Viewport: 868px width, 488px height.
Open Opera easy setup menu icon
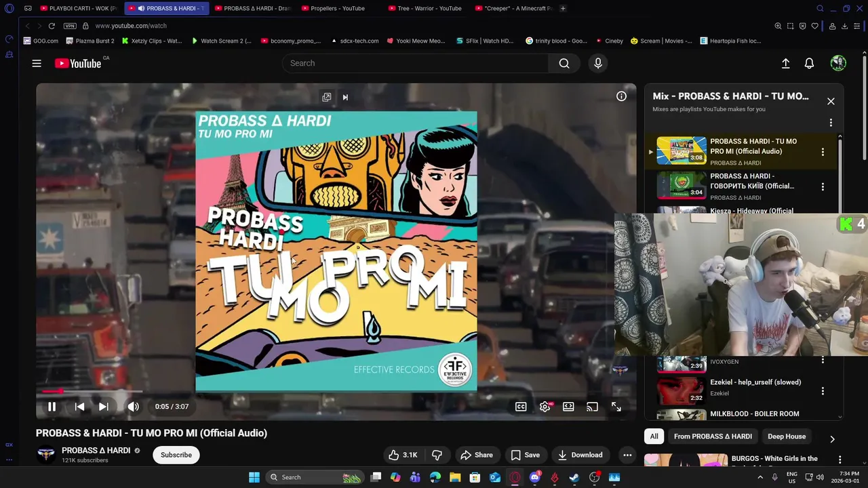click(856, 26)
